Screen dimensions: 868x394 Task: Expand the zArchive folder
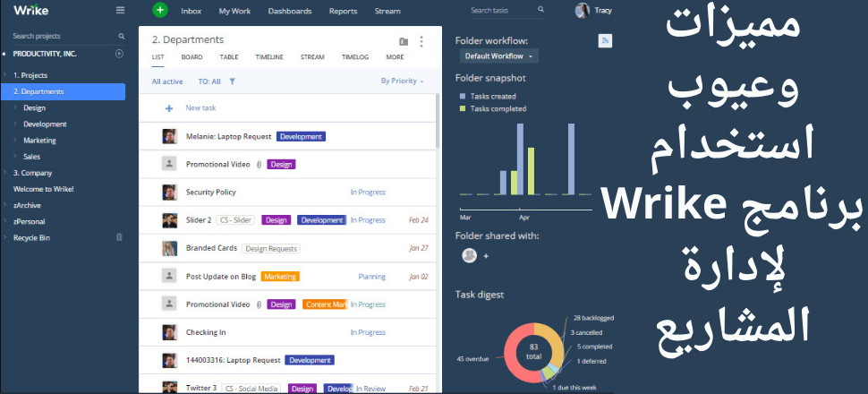(x=4, y=205)
